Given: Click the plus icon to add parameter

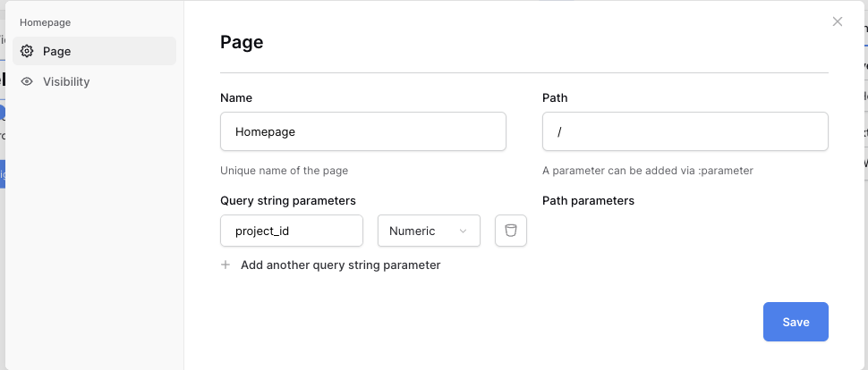Looking at the screenshot, I should click(226, 265).
